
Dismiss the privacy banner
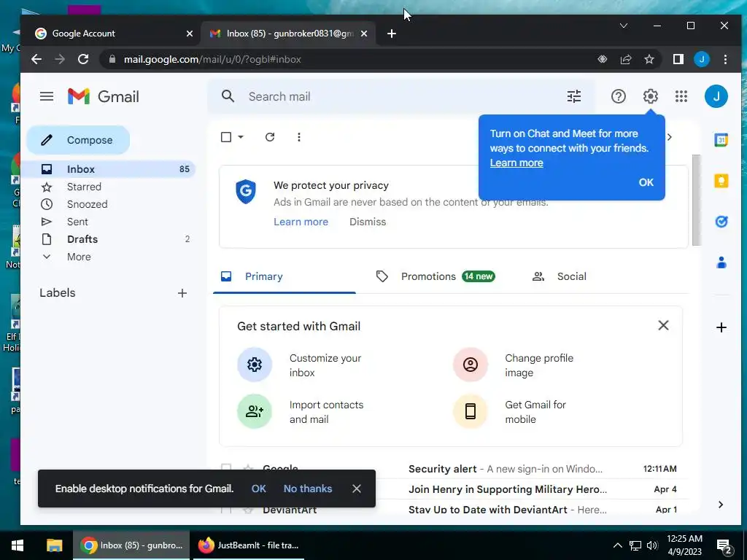(x=368, y=222)
